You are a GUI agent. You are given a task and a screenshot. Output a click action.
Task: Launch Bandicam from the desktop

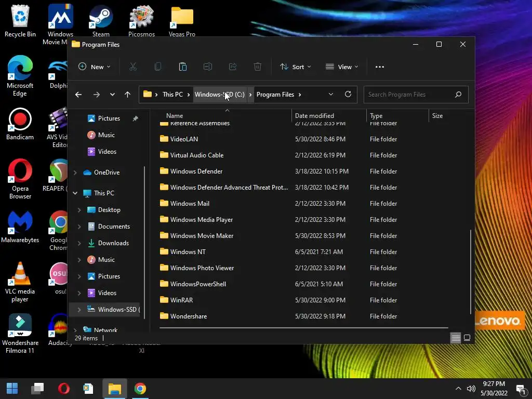20,124
